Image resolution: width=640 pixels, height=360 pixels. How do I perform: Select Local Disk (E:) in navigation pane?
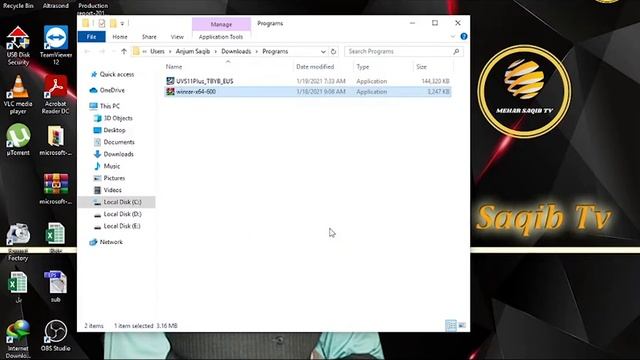coord(122,226)
